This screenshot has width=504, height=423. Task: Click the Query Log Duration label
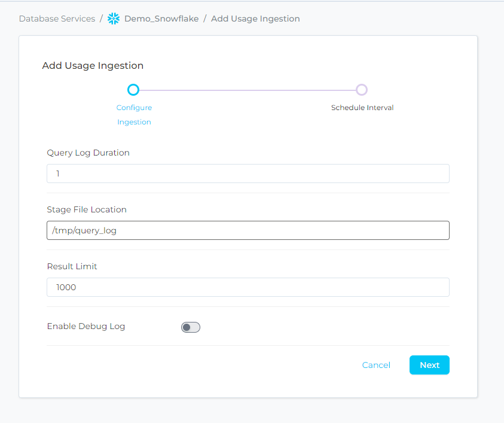point(88,153)
